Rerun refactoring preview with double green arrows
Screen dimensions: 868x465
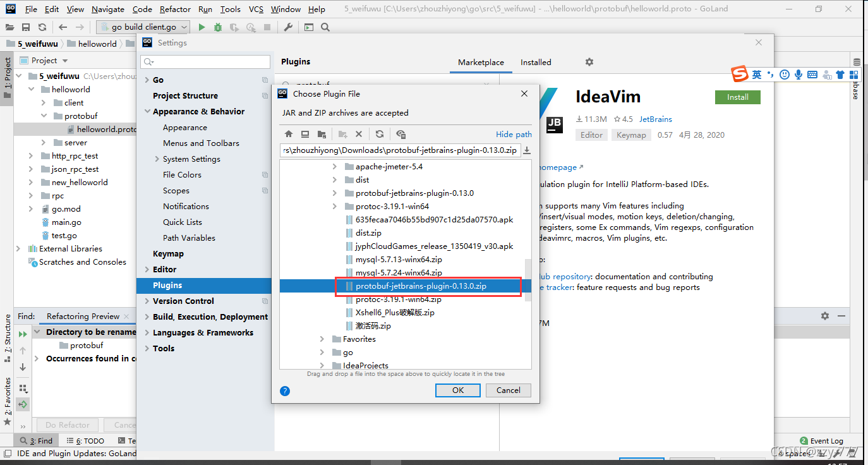[23, 334]
